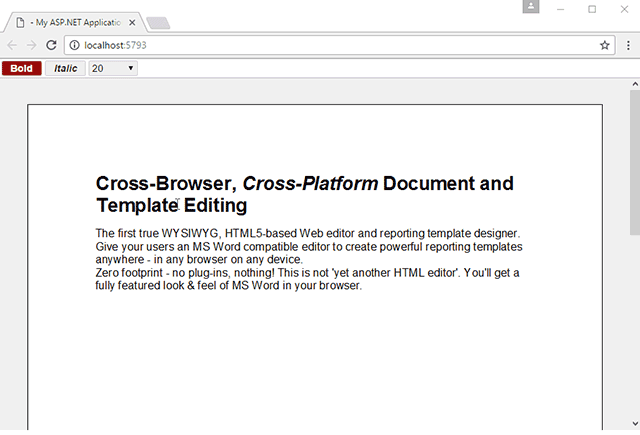Go forward with the browser forward arrow
640x435 pixels.
coord(31,45)
